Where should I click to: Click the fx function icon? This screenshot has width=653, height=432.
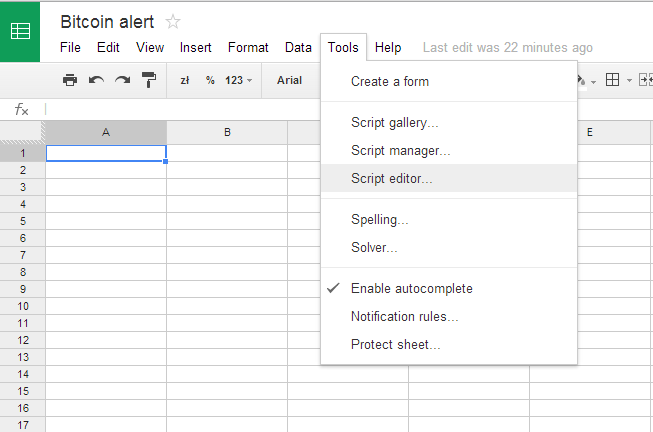point(21,110)
